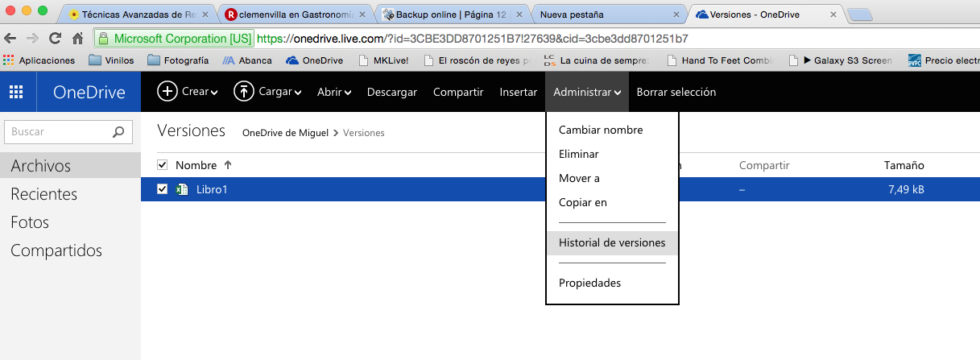Click the green padlock security icon
This screenshot has width=980, height=360.
(103, 38)
